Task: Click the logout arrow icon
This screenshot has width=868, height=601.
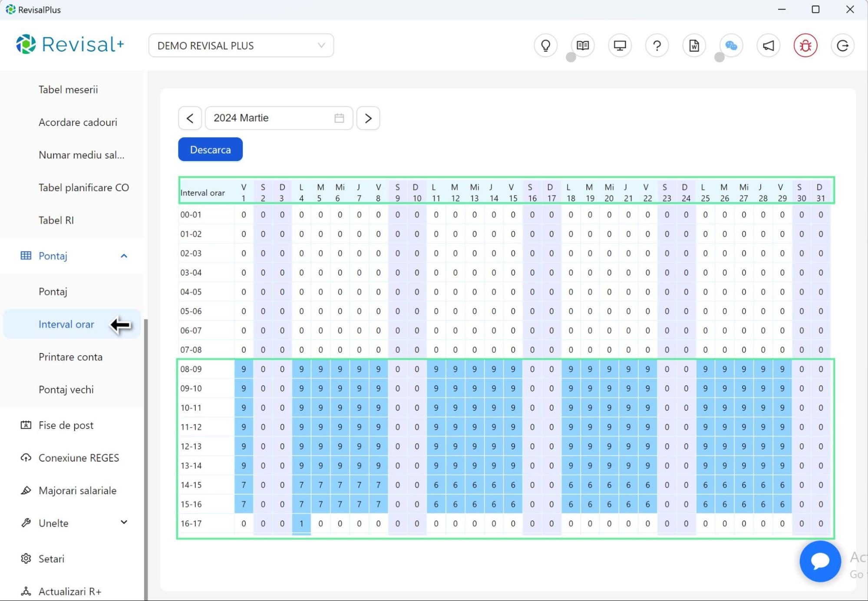Action: coord(842,46)
